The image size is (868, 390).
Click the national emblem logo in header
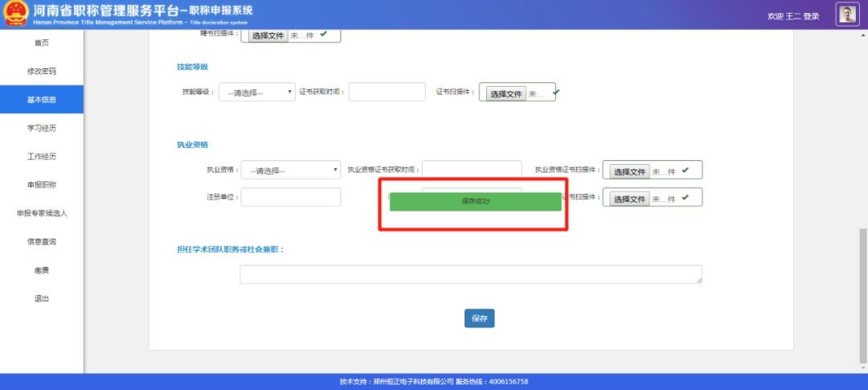tap(15, 14)
